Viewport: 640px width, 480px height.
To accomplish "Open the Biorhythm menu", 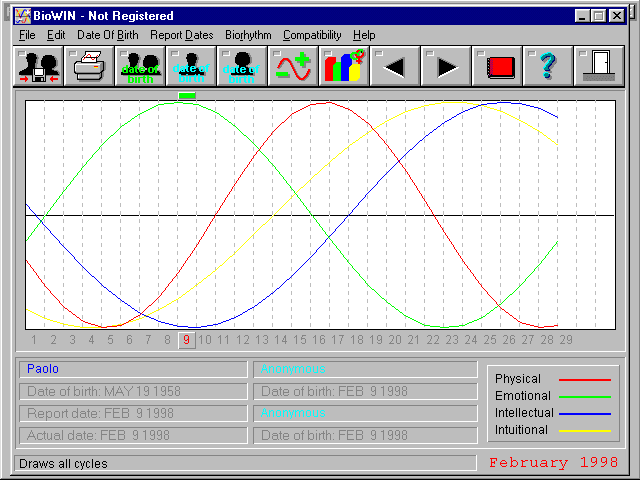I will pos(248,35).
